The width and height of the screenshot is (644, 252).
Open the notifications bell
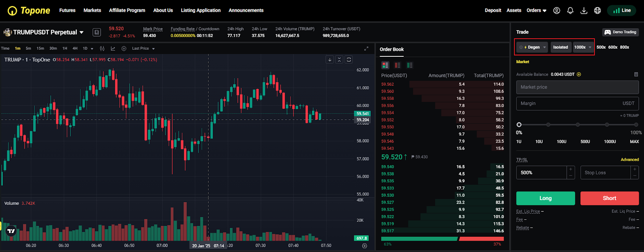(x=570, y=10)
